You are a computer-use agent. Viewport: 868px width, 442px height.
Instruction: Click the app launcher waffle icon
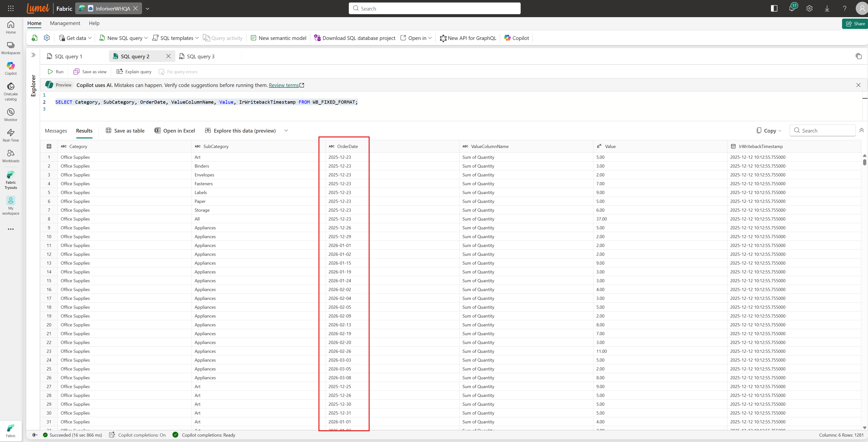point(11,8)
